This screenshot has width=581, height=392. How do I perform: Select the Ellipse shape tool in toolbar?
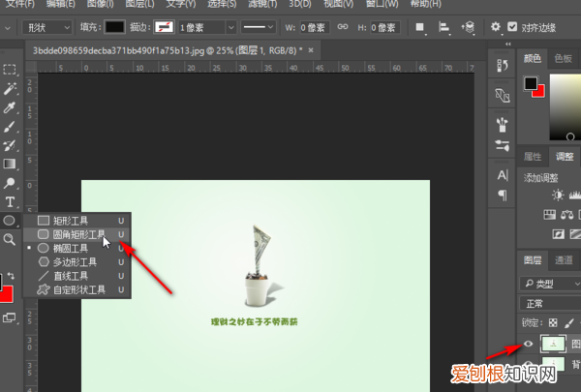(x=10, y=221)
